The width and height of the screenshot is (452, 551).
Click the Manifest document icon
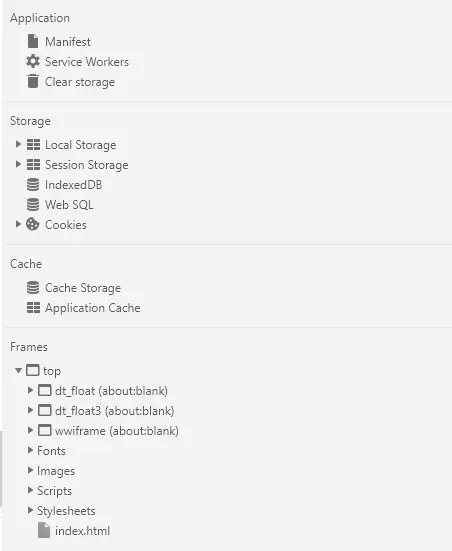click(33, 41)
